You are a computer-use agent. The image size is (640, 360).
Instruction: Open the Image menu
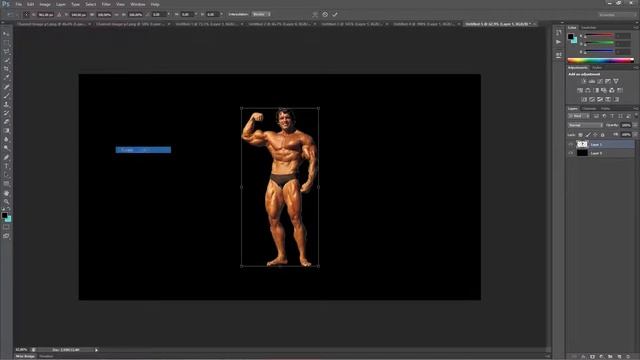(45, 4)
